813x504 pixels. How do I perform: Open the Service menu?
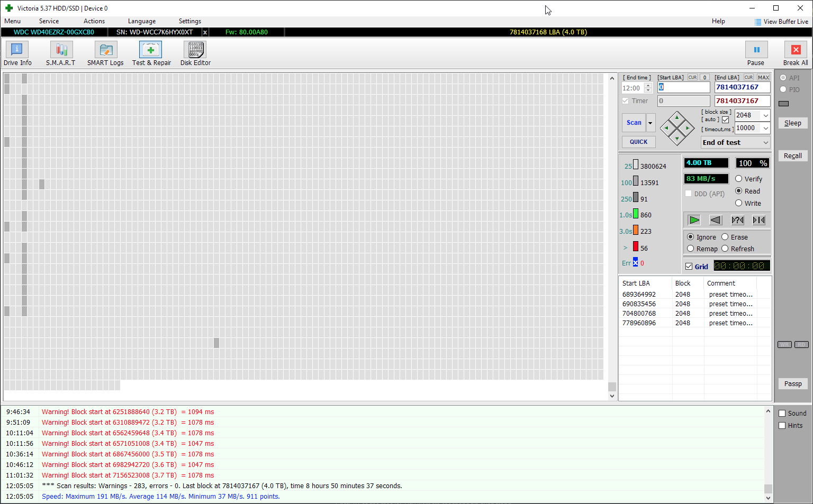[x=49, y=21]
